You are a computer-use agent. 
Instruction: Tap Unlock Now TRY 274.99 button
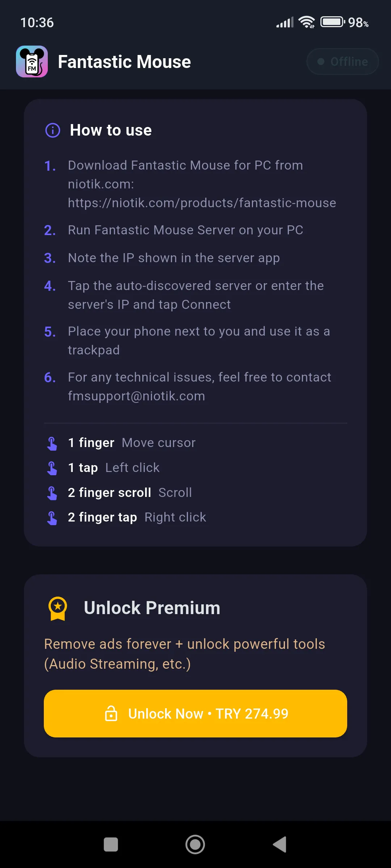(x=195, y=714)
